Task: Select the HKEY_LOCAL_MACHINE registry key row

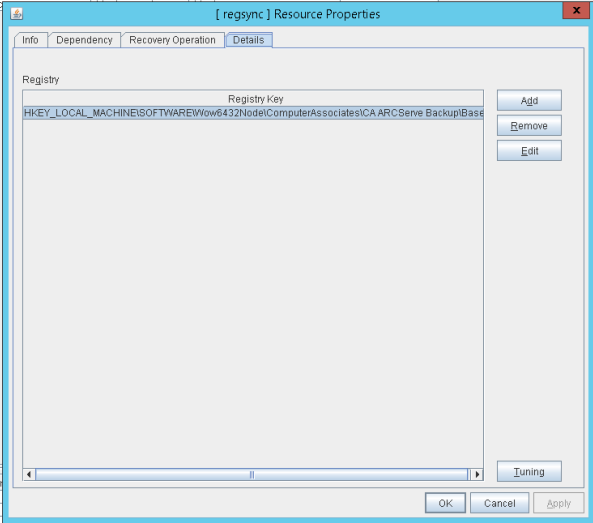Action: 253,113
